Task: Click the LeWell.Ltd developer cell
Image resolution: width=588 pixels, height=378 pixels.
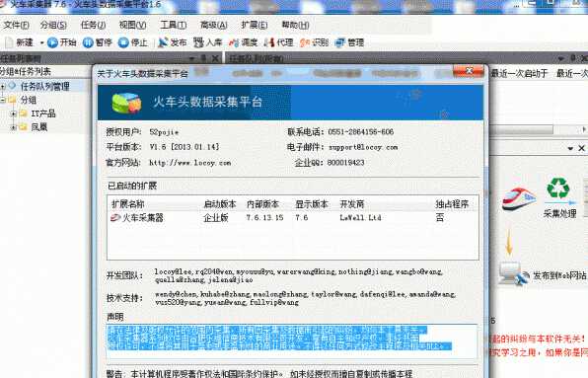Action: point(360,218)
